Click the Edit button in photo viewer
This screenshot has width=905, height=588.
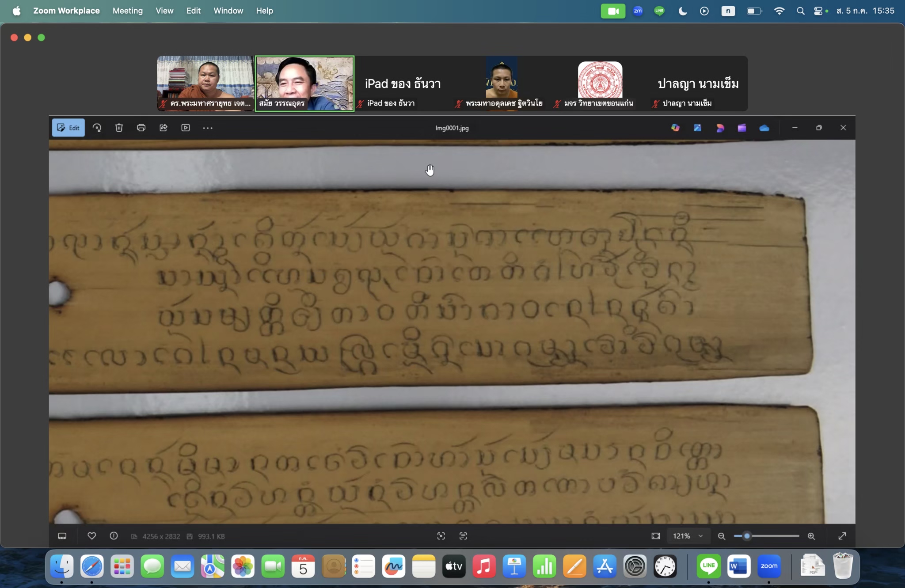click(68, 128)
